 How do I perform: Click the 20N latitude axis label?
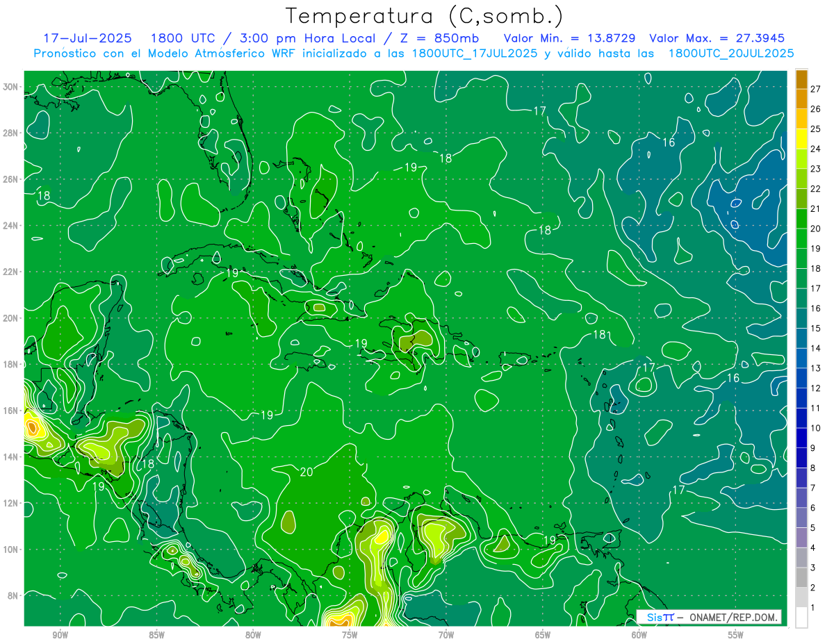pos(12,318)
